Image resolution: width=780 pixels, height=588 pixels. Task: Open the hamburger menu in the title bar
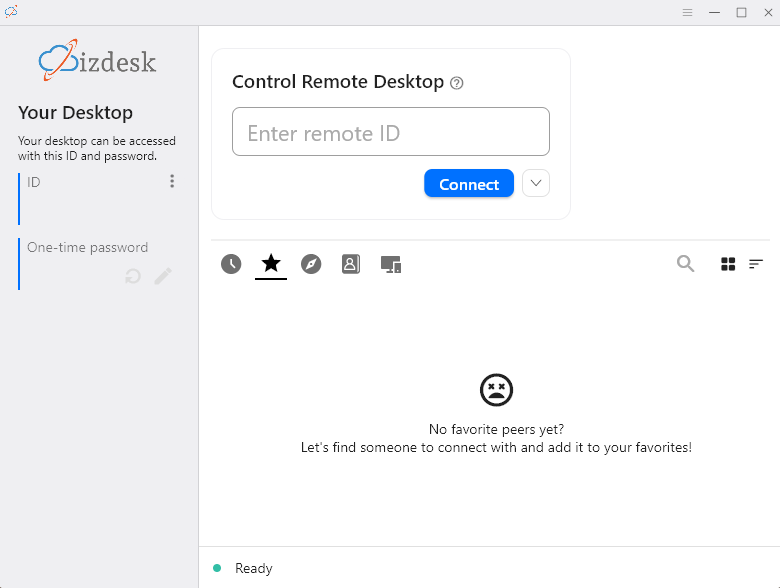tap(687, 12)
